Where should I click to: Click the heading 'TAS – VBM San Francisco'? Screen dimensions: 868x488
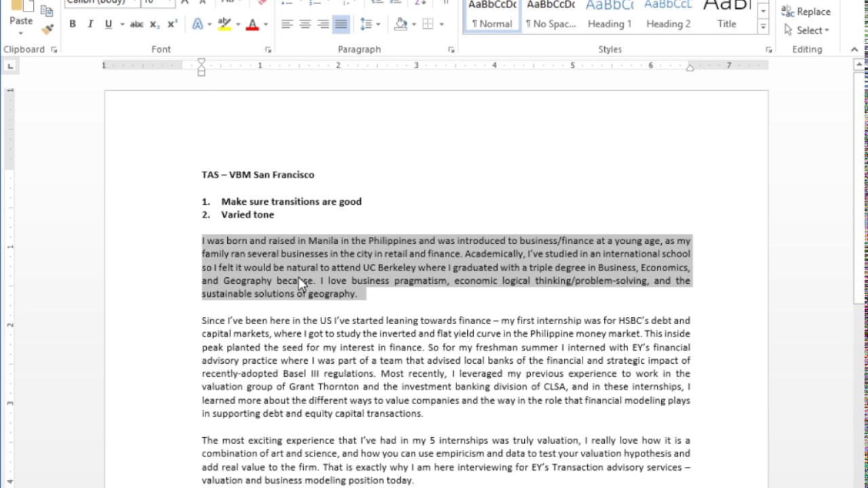pos(258,175)
